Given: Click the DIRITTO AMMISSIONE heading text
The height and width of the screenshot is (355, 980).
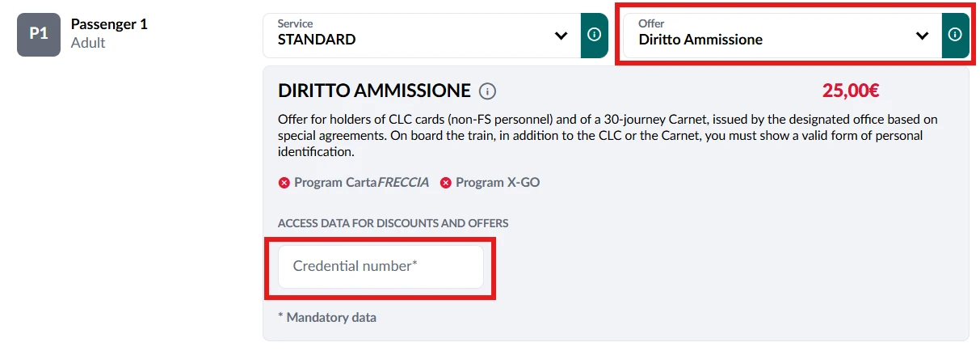Looking at the screenshot, I should [x=374, y=91].
